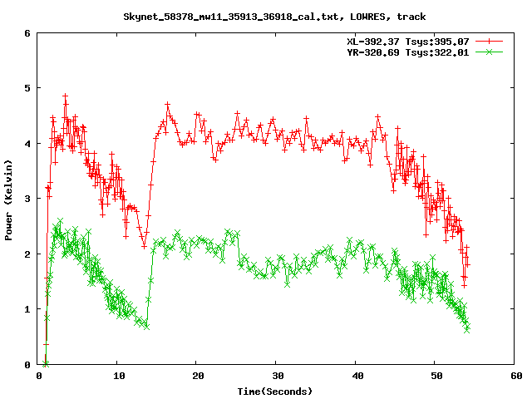Click the green curve's lowest point near 14 seconds
Image resolution: width=532 pixels, height=399 pixels.
146,327
